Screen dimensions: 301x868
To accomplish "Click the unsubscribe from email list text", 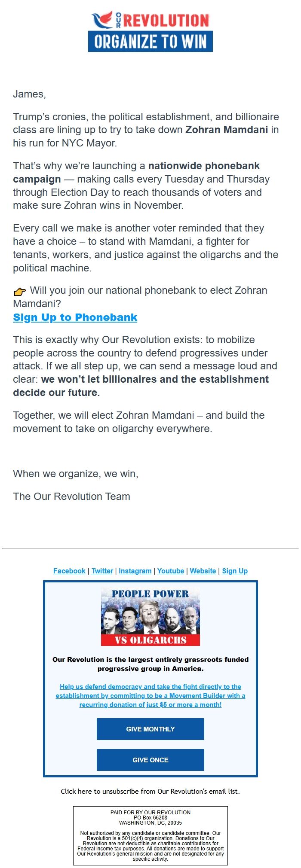I will [x=150, y=791].
